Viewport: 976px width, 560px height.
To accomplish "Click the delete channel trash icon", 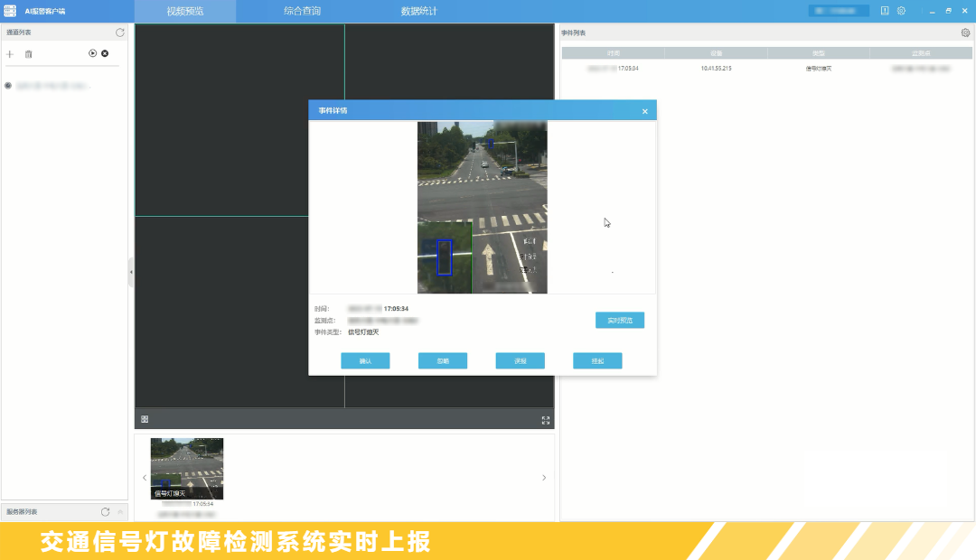I will (28, 54).
